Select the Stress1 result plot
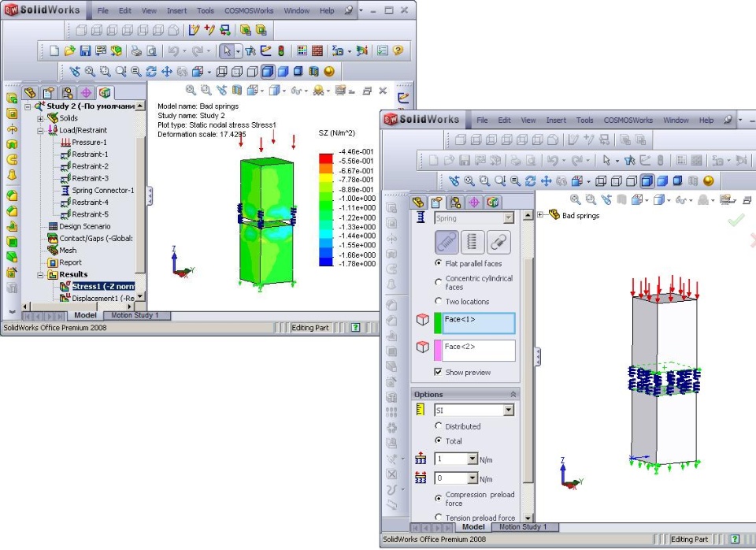The width and height of the screenshot is (756, 550). pos(102,287)
